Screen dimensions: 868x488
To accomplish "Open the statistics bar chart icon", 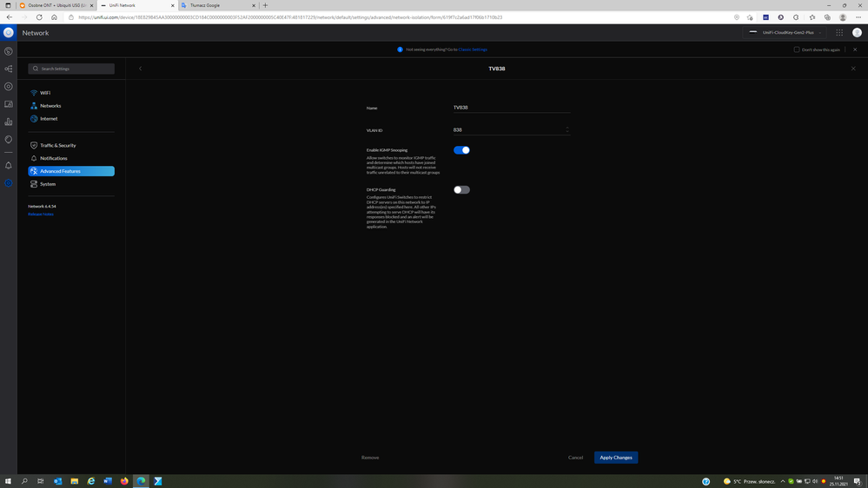I will (9, 122).
